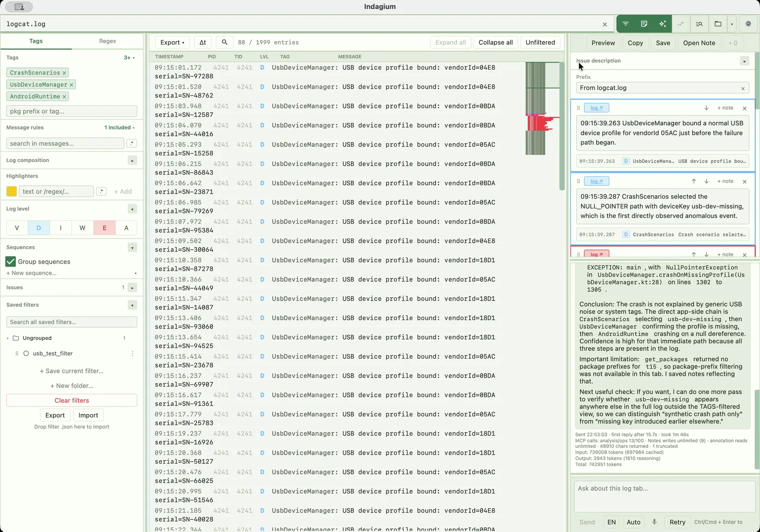The image size is (760, 532).
Task: Open the theme settings sun icon
Action: click(x=748, y=24)
